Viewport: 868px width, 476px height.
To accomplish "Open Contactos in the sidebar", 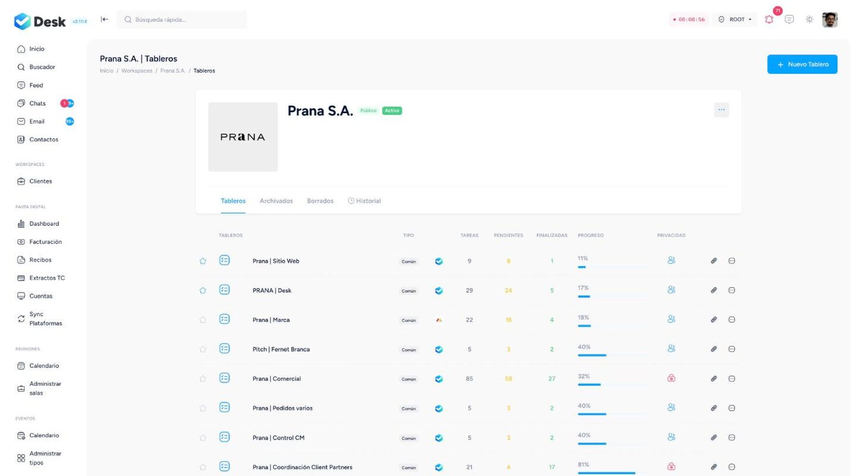I will tap(43, 139).
